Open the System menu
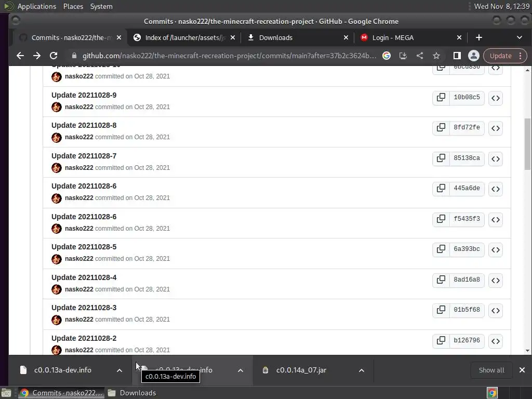The height and width of the screenshot is (399, 532). (101, 6)
